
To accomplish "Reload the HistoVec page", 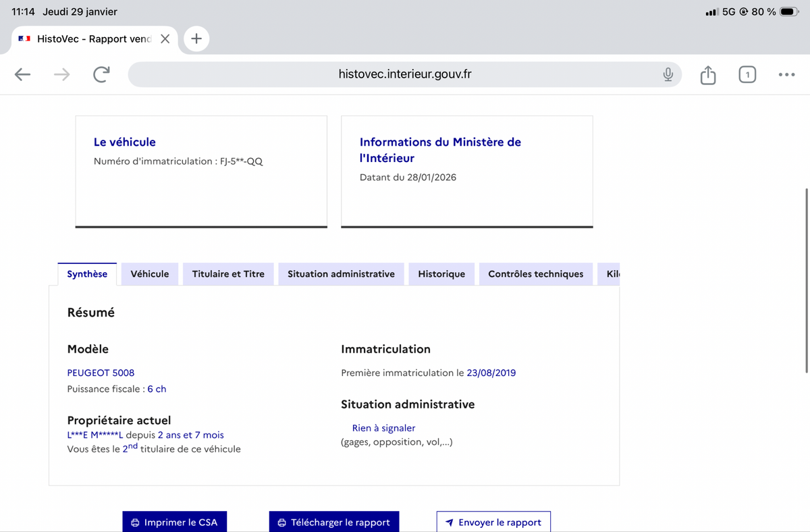I will [101, 74].
